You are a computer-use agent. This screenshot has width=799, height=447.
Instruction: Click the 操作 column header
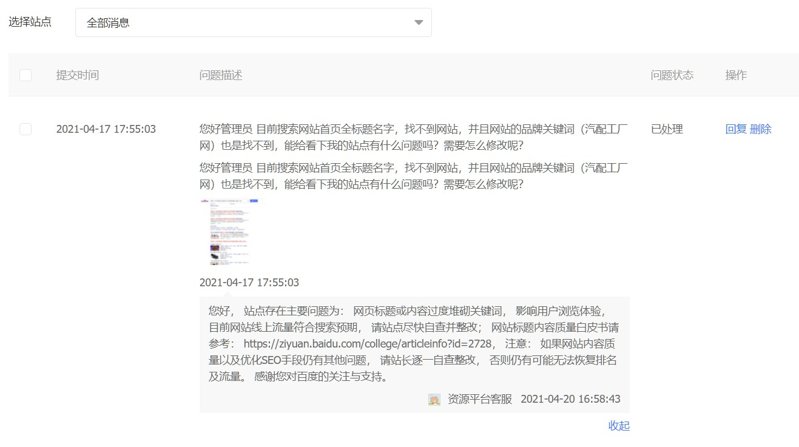pos(736,75)
